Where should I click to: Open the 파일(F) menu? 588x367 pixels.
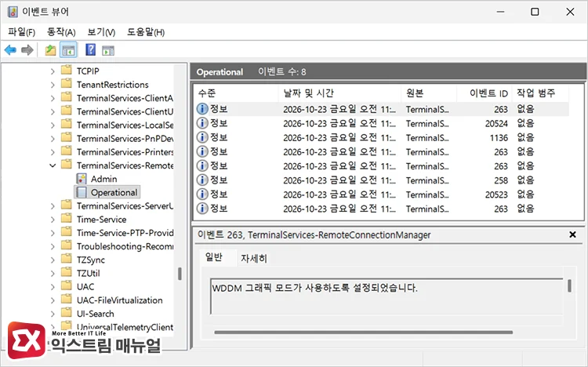click(22, 32)
